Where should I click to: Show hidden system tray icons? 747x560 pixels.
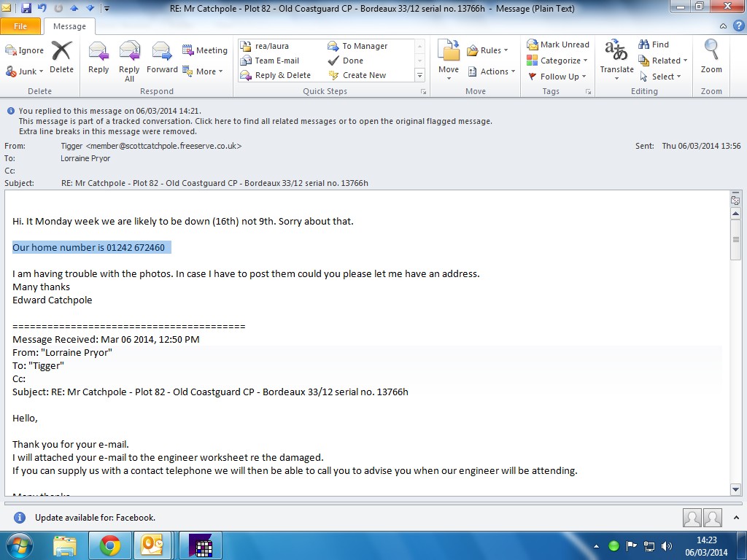pos(596,547)
